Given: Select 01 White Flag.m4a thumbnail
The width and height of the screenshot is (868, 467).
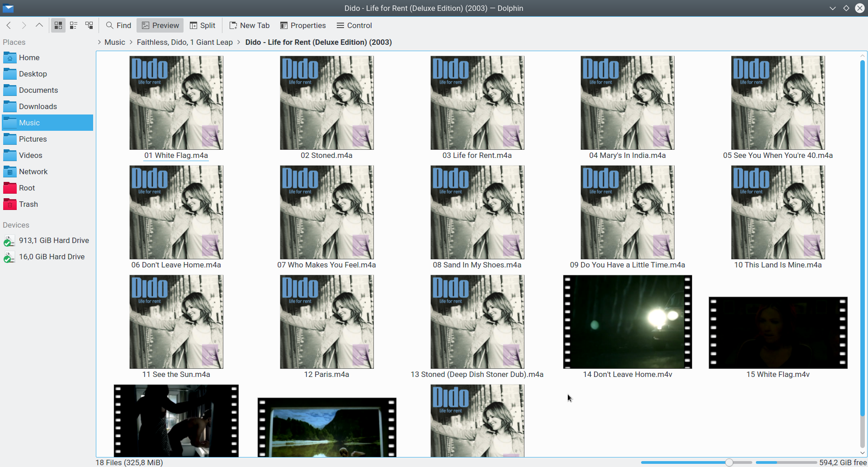Looking at the screenshot, I should (x=176, y=103).
